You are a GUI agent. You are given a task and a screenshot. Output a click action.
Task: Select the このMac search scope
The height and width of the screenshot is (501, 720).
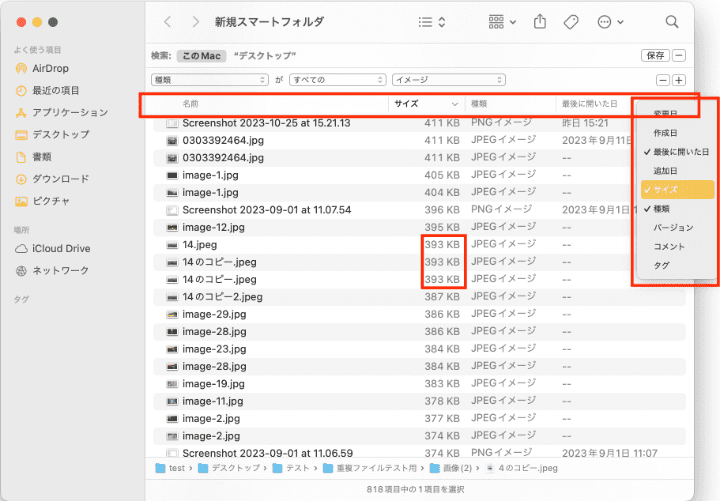click(201, 56)
